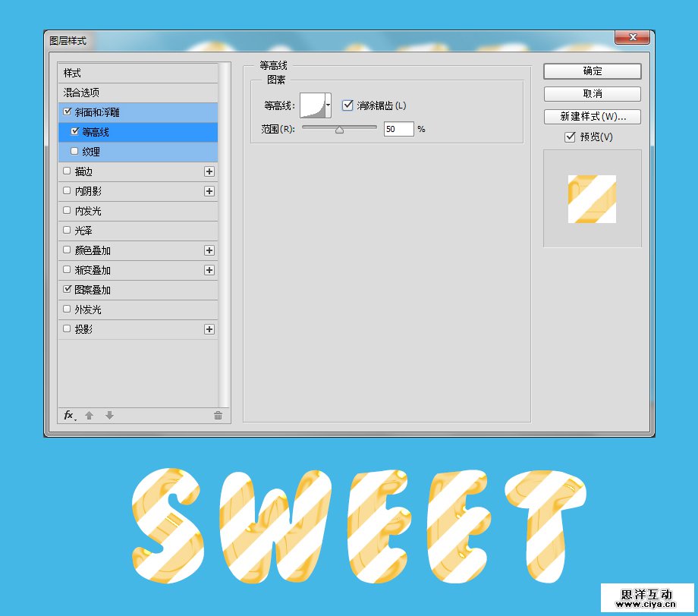This screenshot has height=616, width=698.
Task: Select the Outer Glow effect entry
Action: [x=88, y=310]
